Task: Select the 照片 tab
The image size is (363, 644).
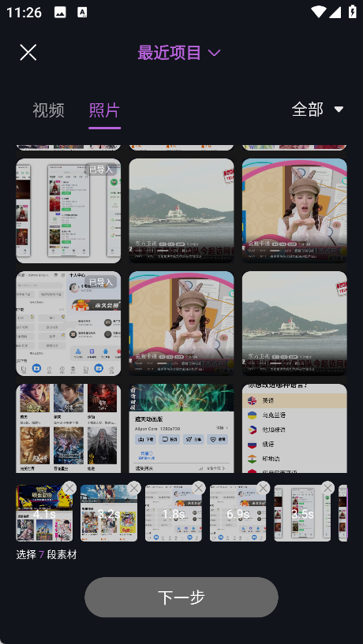Action: pos(104,110)
